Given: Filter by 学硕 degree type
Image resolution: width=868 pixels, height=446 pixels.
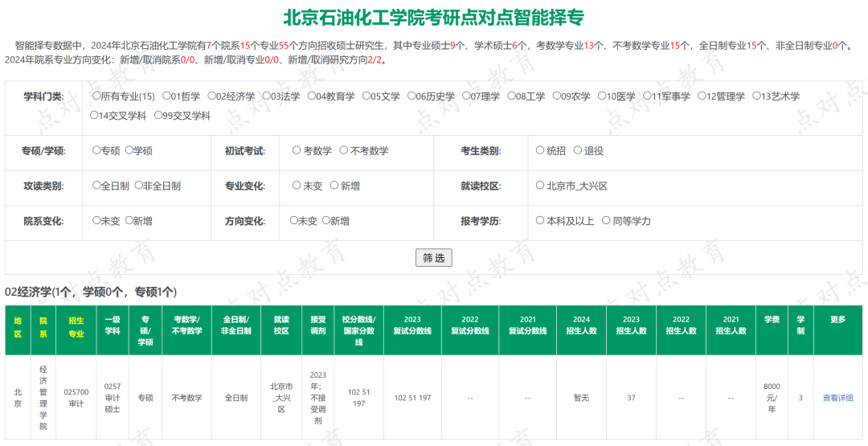Looking at the screenshot, I should point(129,150).
